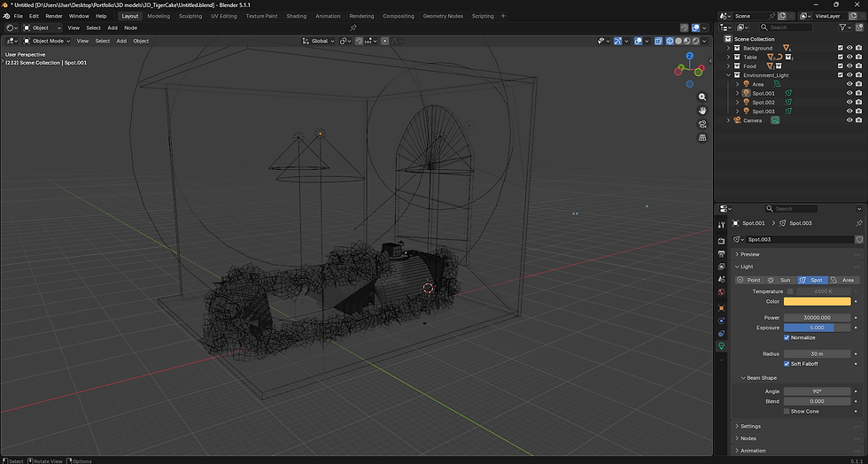Viewport: 868px width, 464px height.
Task: Open the Outliner filter dropdown
Action: pos(845,27)
